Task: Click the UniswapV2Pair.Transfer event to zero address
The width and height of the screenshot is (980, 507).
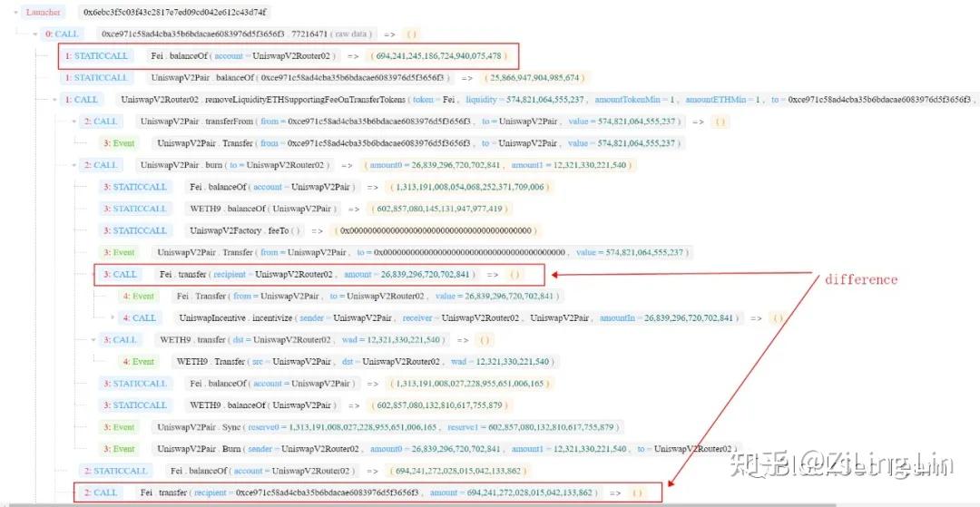Action: point(422,252)
